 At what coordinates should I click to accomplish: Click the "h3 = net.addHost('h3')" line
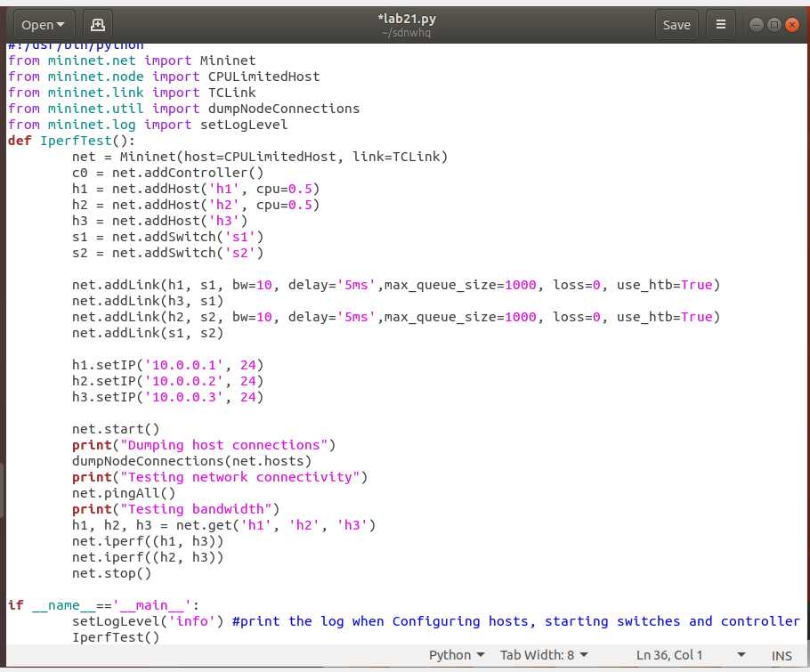[x=159, y=221]
